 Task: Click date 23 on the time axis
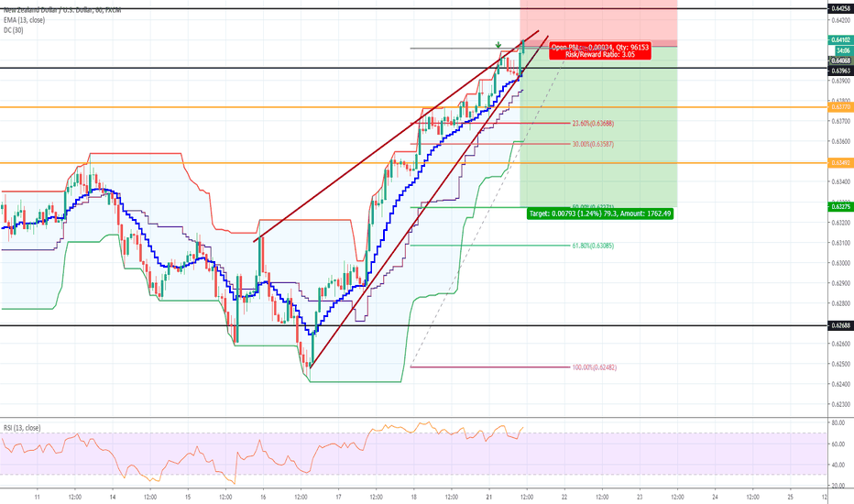pos(640,497)
